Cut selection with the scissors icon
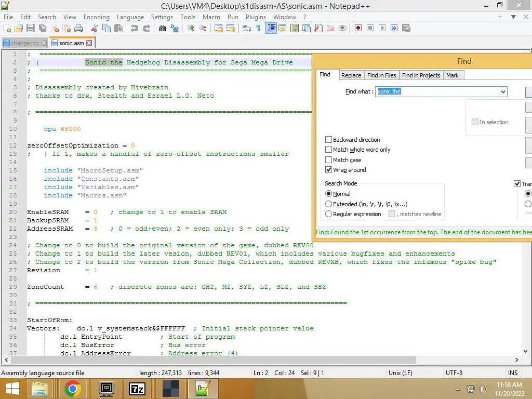This screenshot has width=532, height=399. click(95, 28)
